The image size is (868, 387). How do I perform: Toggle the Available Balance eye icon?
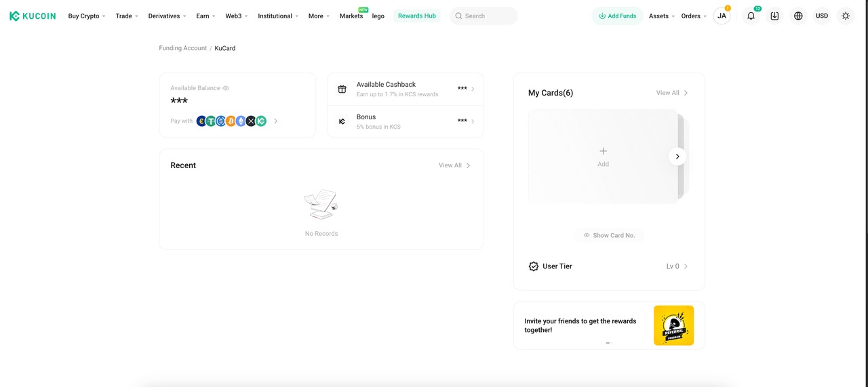click(x=226, y=88)
